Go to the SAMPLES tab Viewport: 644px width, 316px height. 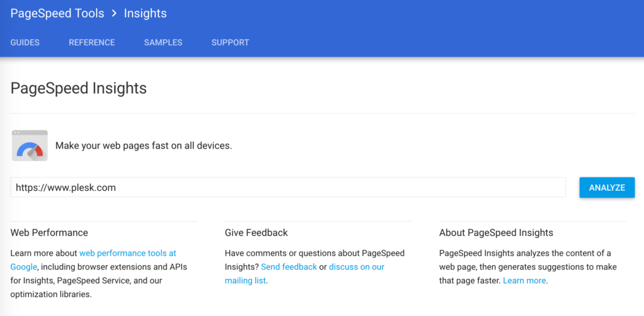(x=163, y=42)
